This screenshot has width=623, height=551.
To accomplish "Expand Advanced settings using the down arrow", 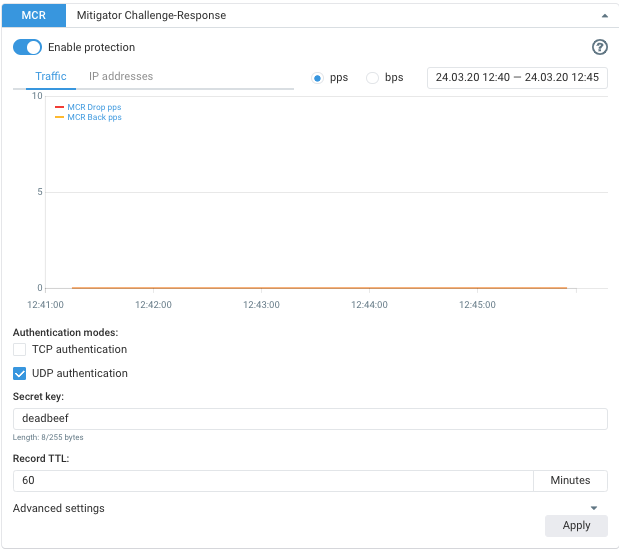I will [595, 509].
